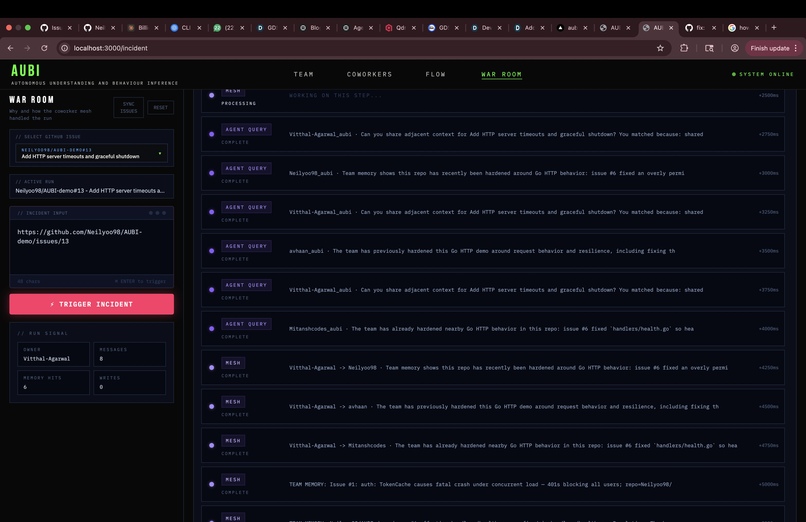Click the MESH badge on TEAM MEMORY row

coord(233,479)
